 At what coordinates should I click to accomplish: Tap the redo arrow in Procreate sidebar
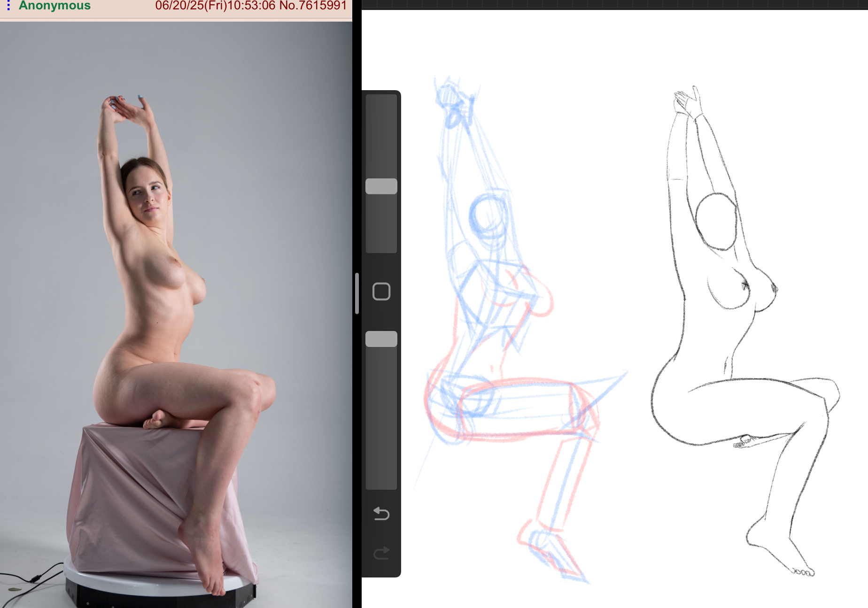click(x=381, y=553)
